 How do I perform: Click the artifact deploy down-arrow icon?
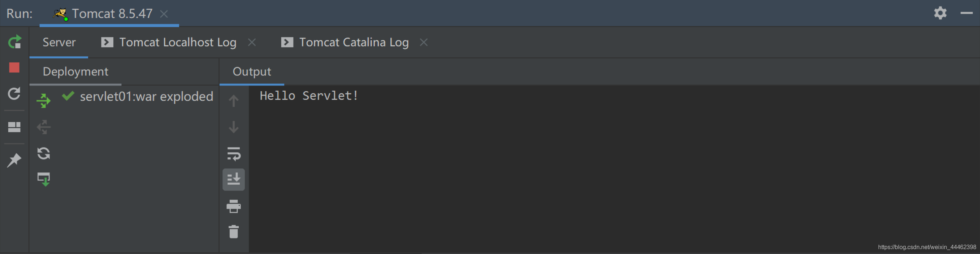[43, 179]
